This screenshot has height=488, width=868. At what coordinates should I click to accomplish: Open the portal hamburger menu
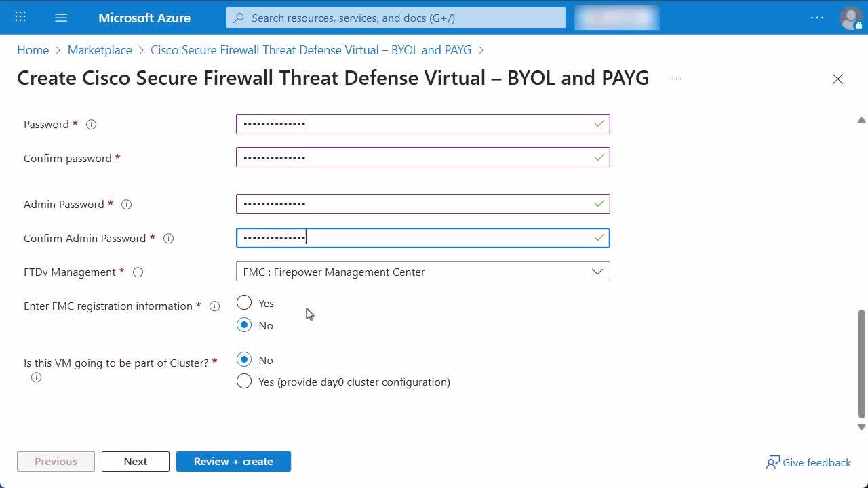[x=61, y=18]
